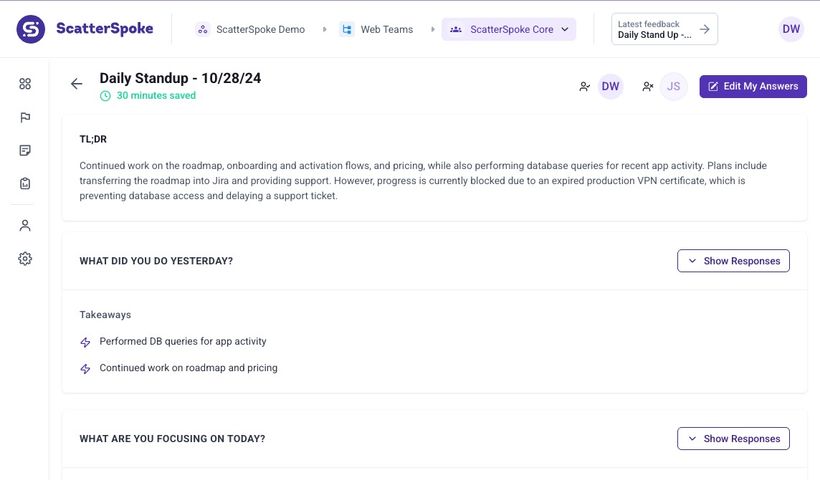Click the Takeaways label
Screen dimensions: 820x480
point(105,315)
